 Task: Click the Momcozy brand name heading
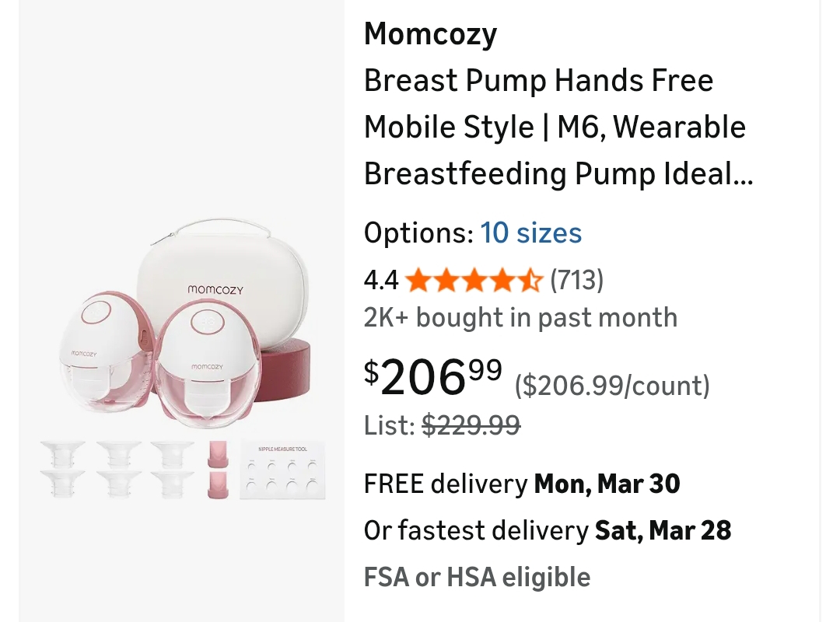click(430, 34)
